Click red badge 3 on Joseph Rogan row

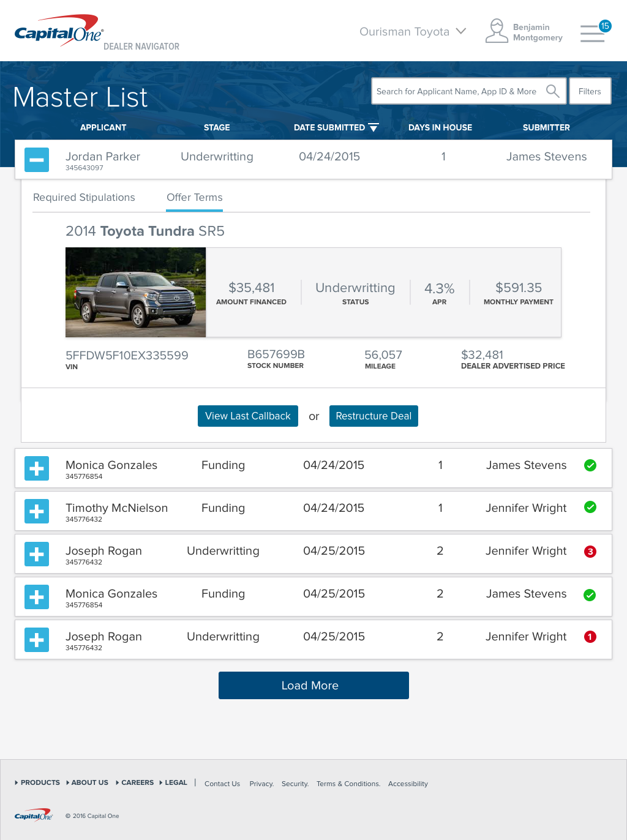click(x=590, y=551)
